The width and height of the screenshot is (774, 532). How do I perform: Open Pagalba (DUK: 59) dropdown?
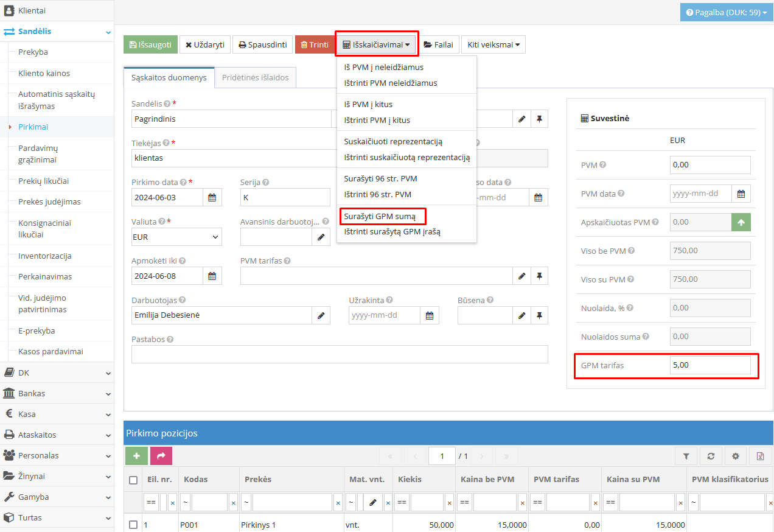(x=727, y=12)
